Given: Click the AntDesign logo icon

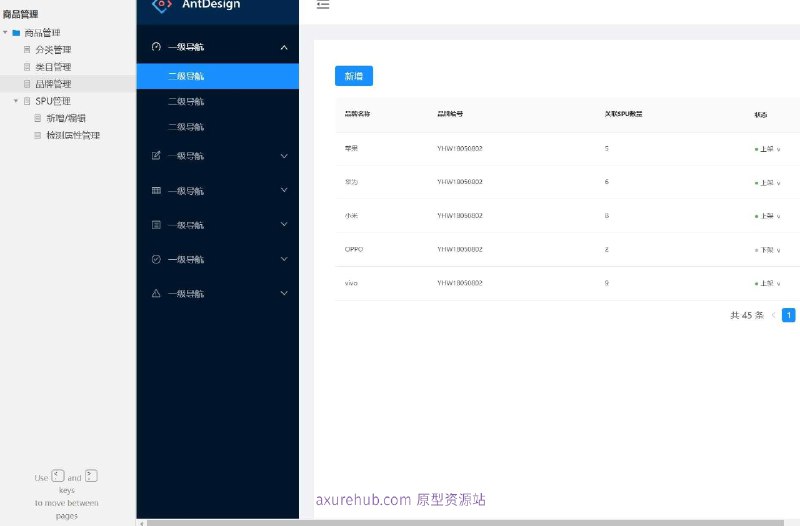Looking at the screenshot, I should tap(162, 5).
